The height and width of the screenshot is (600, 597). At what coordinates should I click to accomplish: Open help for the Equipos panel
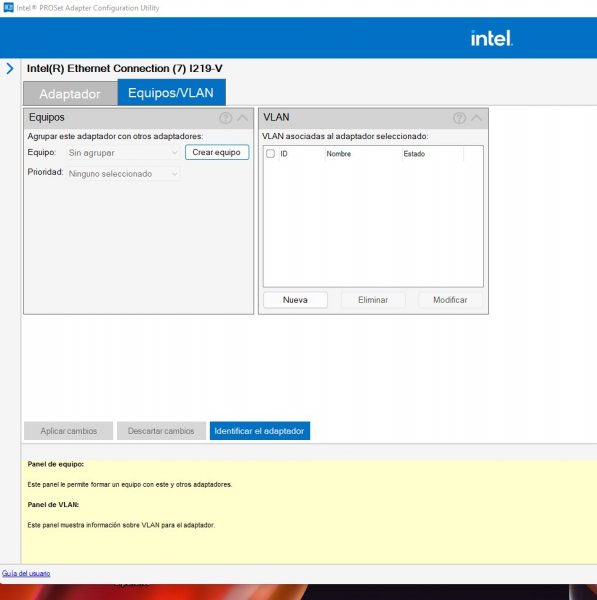click(x=225, y=118)
